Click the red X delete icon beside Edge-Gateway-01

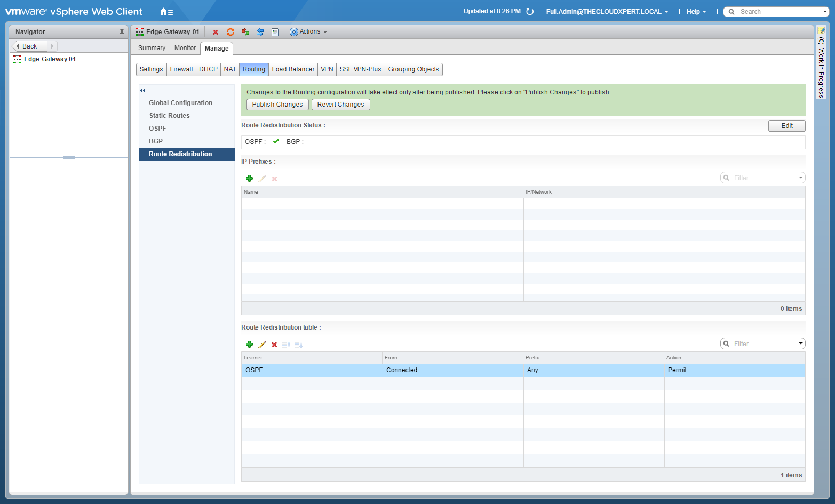pyautogui.click(x=216, y=33)
